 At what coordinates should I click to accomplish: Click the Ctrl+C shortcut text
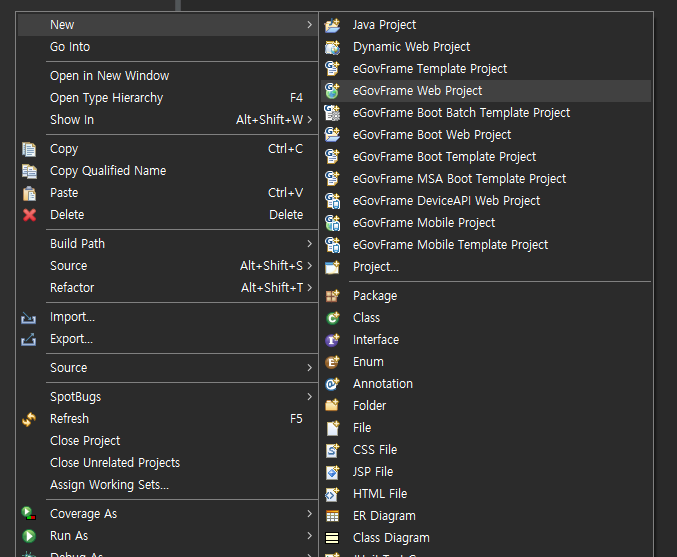285,149
